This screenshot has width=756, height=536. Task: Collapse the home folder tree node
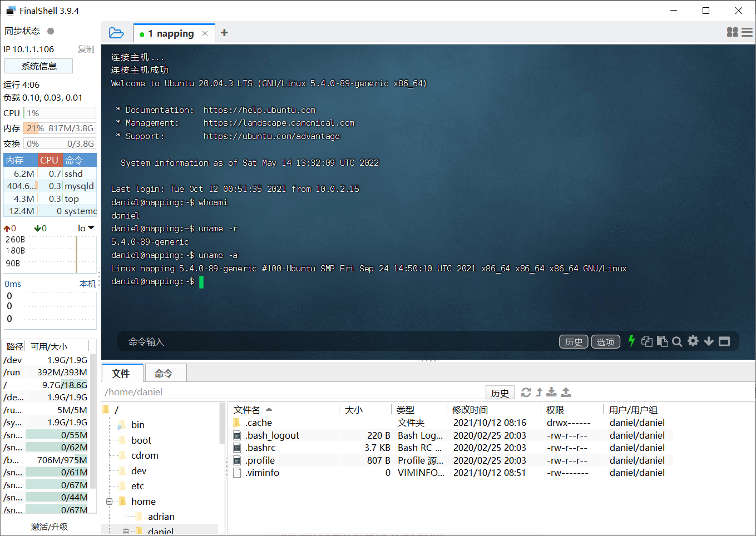pos(109,502)
